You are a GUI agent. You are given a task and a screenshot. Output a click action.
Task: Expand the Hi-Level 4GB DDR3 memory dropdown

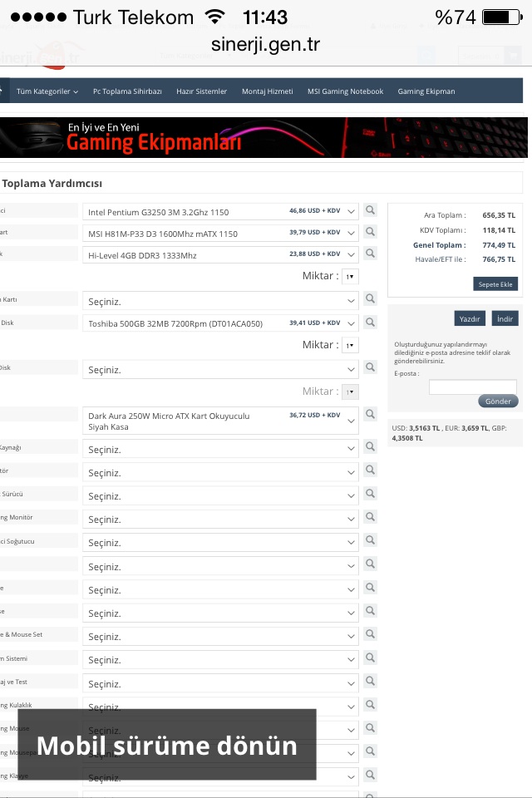point(220,255)
